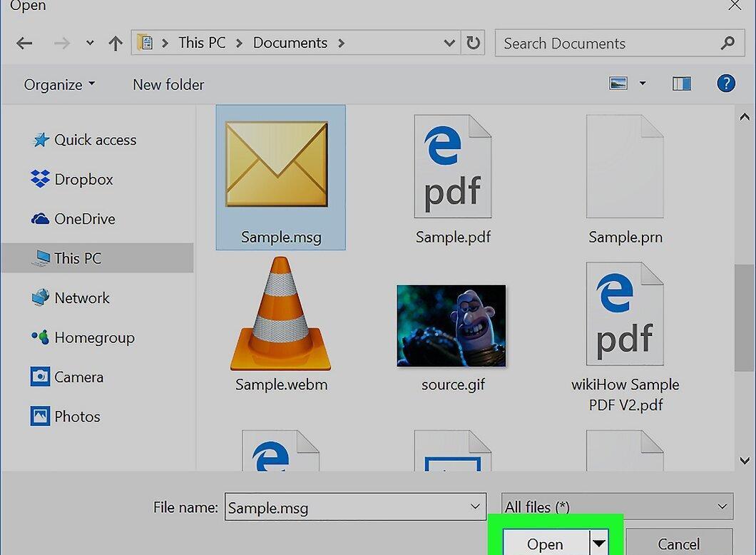Viewport: 756px width, 555px height.
Task: Click wikiHow Sample PDF V2.pdf label
Action: point(625,394)
